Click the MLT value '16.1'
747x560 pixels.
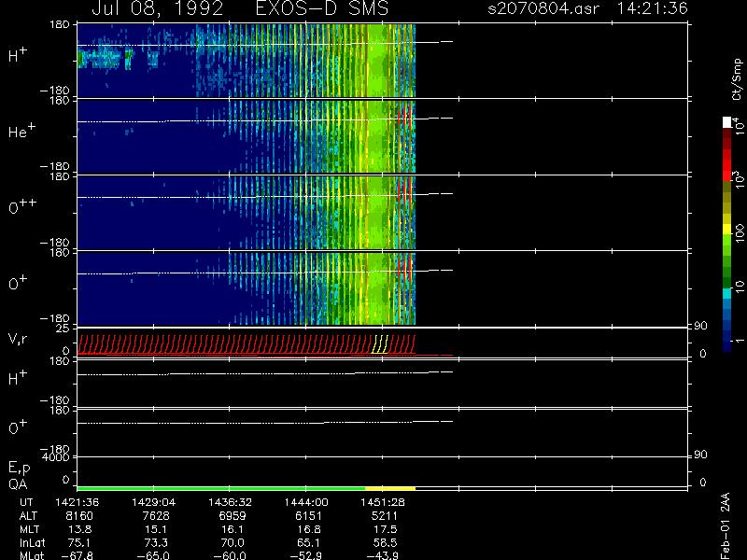(232, 529)
